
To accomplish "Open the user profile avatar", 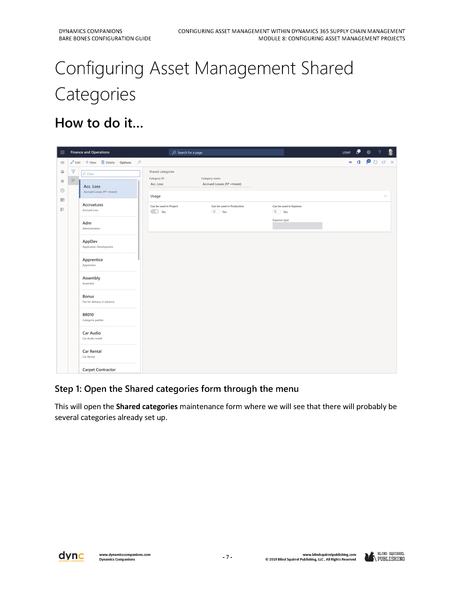I will coord(391,152).
